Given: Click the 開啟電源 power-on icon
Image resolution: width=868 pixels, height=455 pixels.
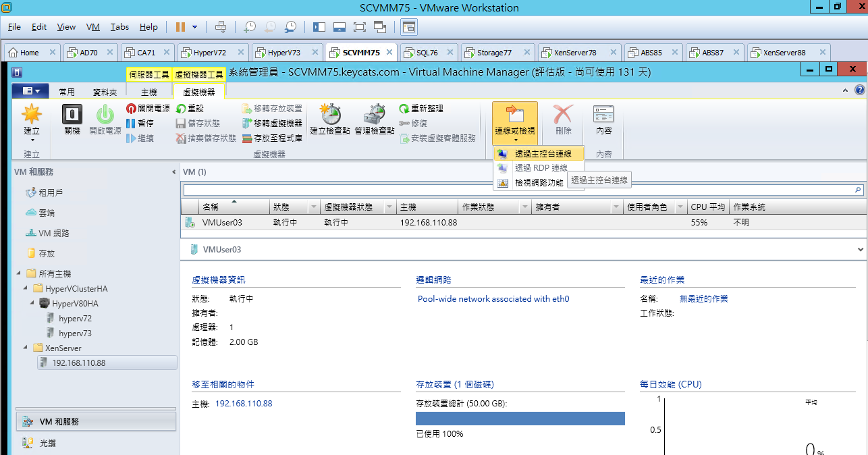Looking at the screenshot, I should click(105, 113).
